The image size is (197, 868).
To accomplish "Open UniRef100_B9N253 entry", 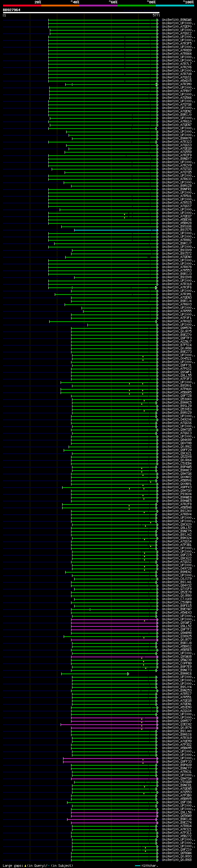I will tap(177, 690).
